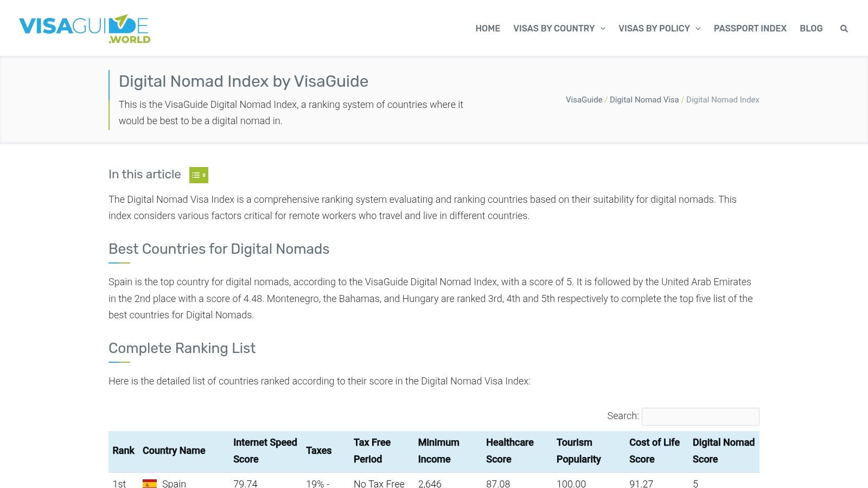The width and height of the screenshot is (868, 488).
Task: Open the PASSPORT INDEX page
Action: click(750, 28)
